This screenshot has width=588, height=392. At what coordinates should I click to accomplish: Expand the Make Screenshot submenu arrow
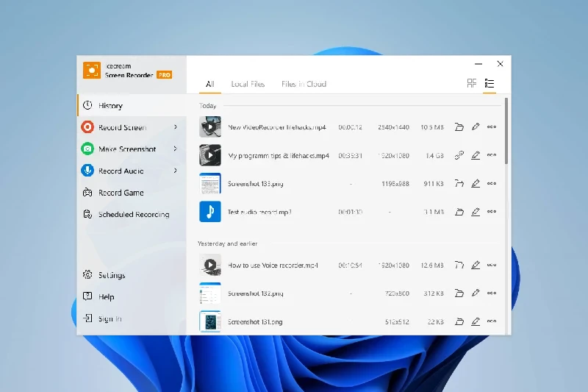pos(176,149)
